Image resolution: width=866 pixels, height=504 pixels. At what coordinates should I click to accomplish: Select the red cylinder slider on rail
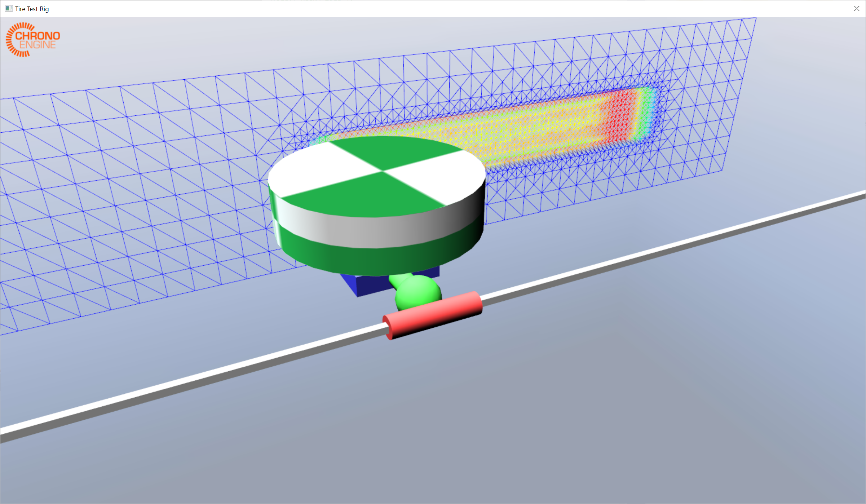433,315
